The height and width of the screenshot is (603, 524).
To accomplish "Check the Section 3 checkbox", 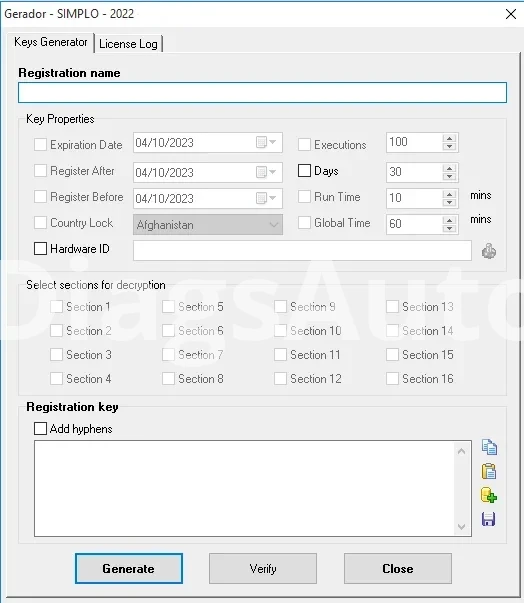I will pyautogui.click(x=57, y=355).
